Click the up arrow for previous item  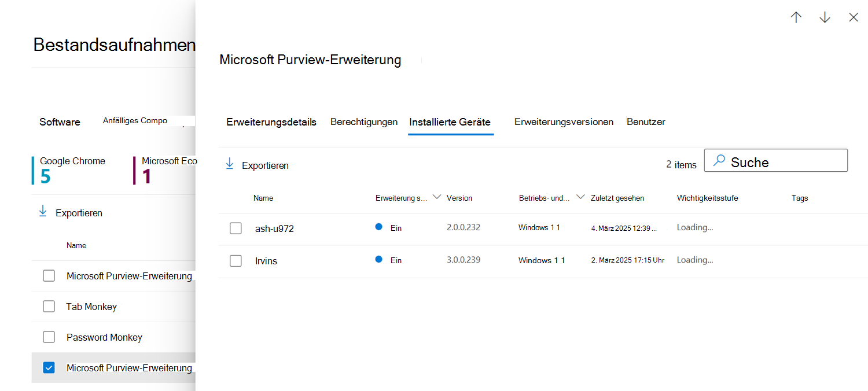point(796,17)
